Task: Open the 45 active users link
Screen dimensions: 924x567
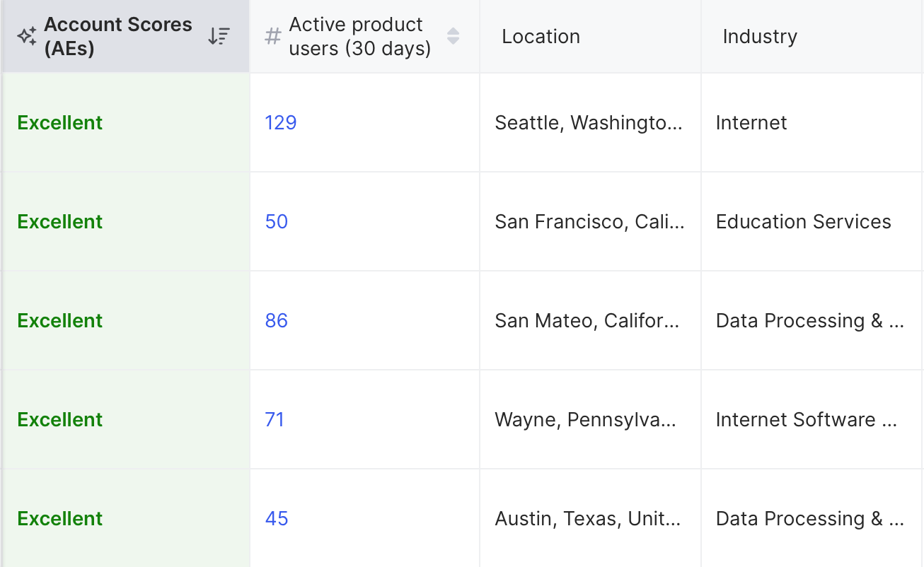Action: coord(277,519)
